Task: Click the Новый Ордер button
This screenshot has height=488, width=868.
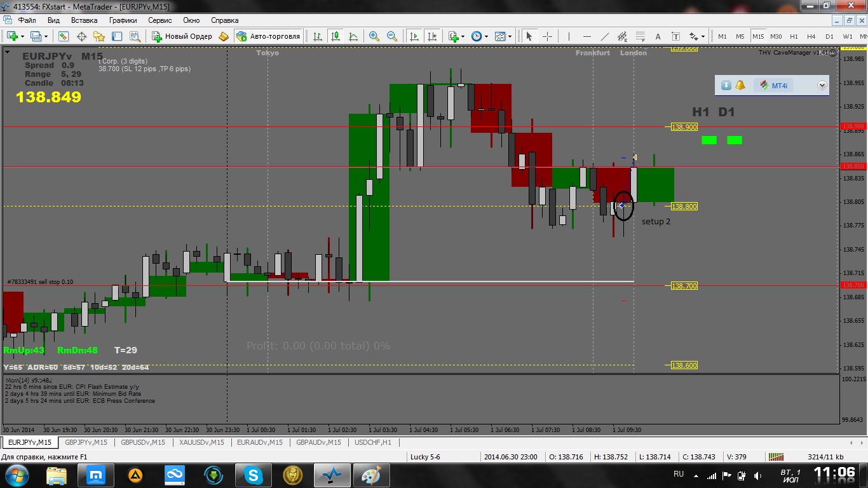Action: pyautogui.click(x=182, y=36)
